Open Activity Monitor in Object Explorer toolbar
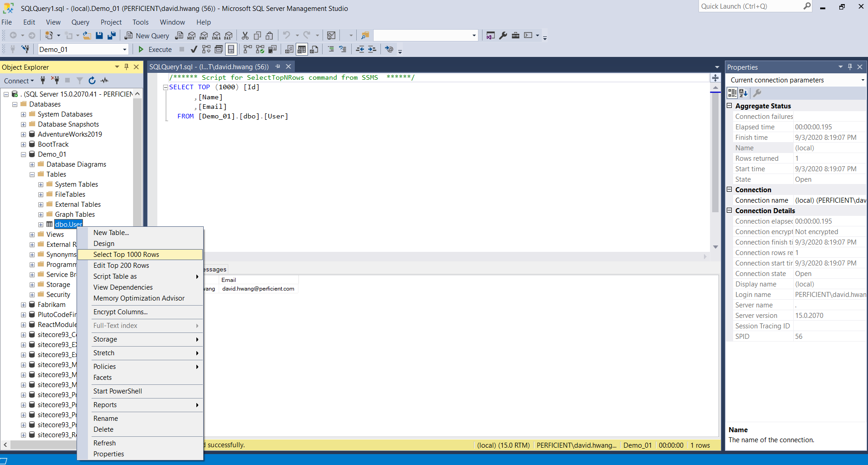Viewport: 868px width, 465px height. [x=104, y=81]
